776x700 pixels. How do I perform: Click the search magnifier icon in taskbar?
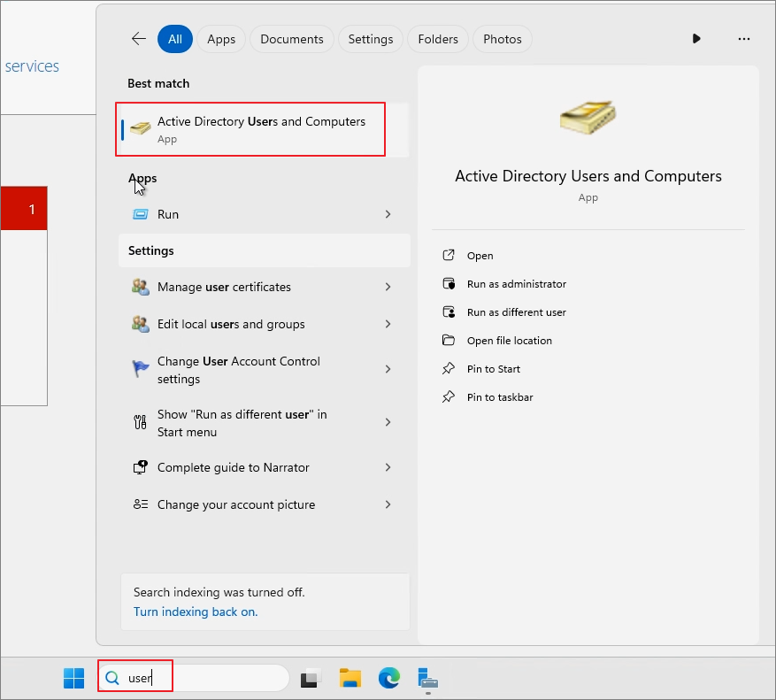pyautogui.click(x=112, y=678)
